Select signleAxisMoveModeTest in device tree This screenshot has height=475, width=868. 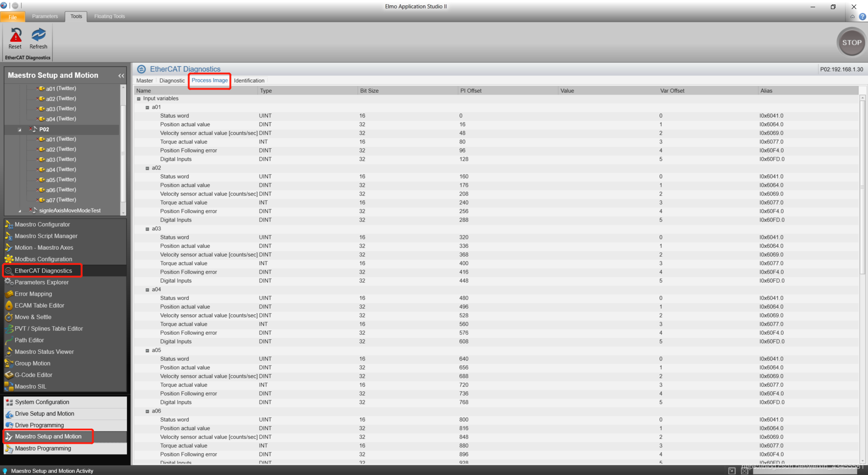[x=70, y=210]
